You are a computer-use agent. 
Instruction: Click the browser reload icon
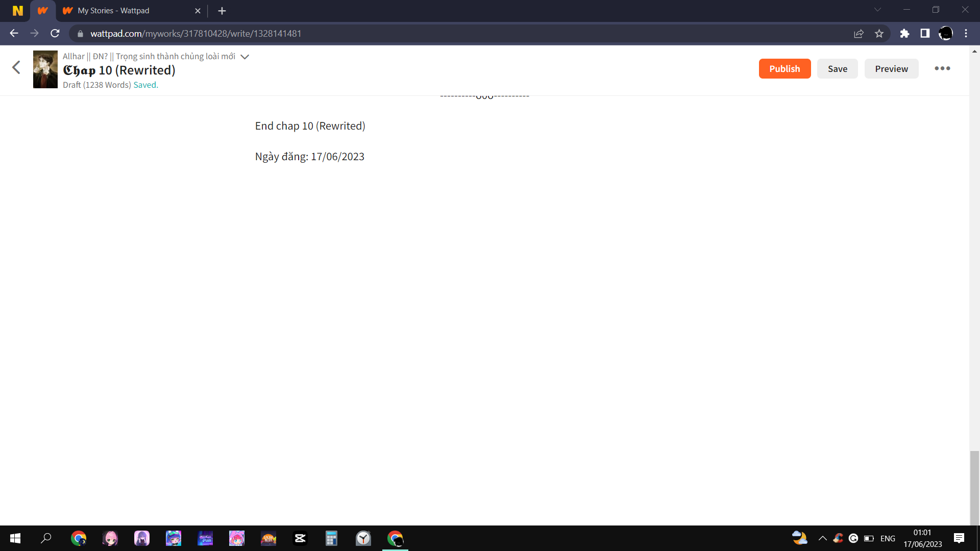coord(55,34)
